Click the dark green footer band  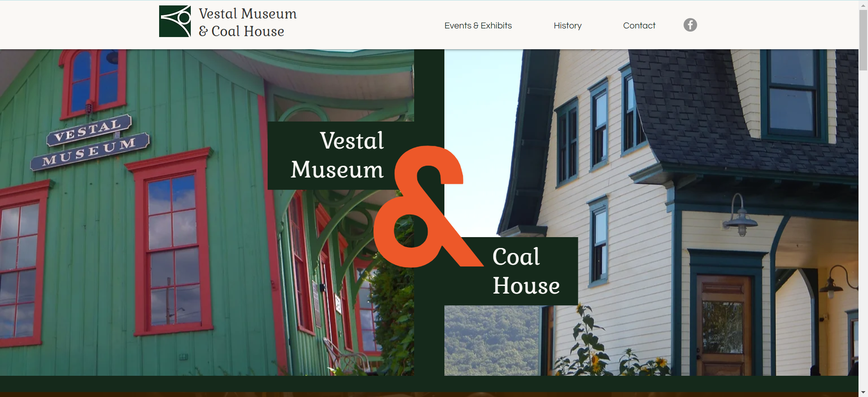(429, 384)
